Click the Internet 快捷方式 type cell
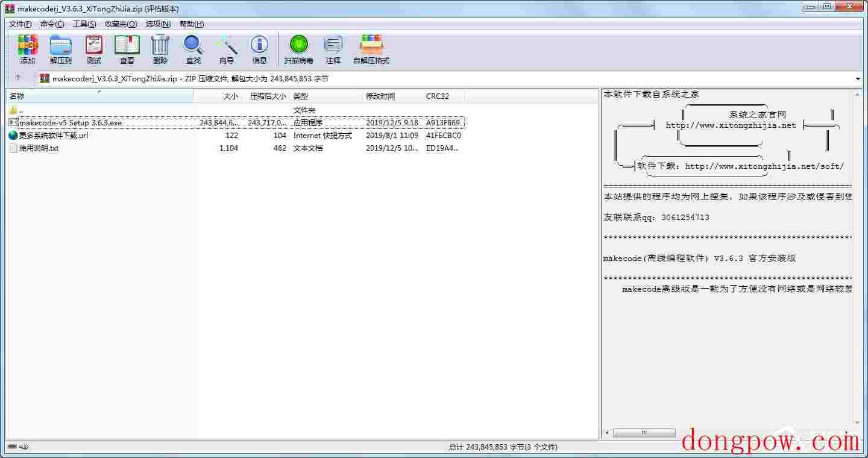Viewport: 868px width, 458px height. [322, 135]
